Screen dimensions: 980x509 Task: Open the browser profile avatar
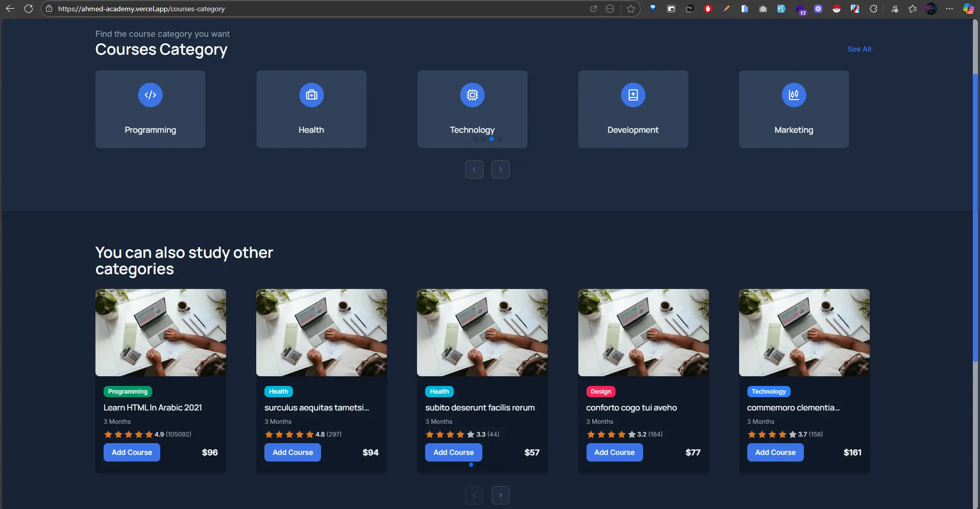931,9
